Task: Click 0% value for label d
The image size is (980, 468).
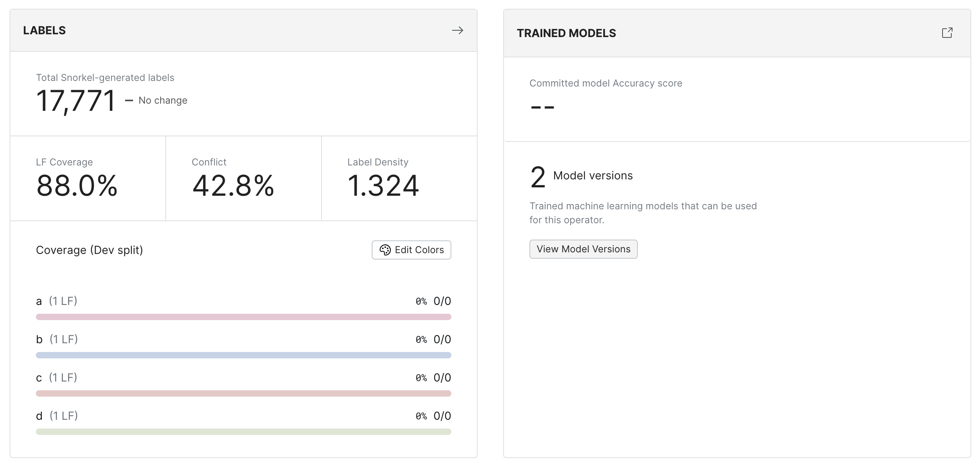Action: coord(421,416)
